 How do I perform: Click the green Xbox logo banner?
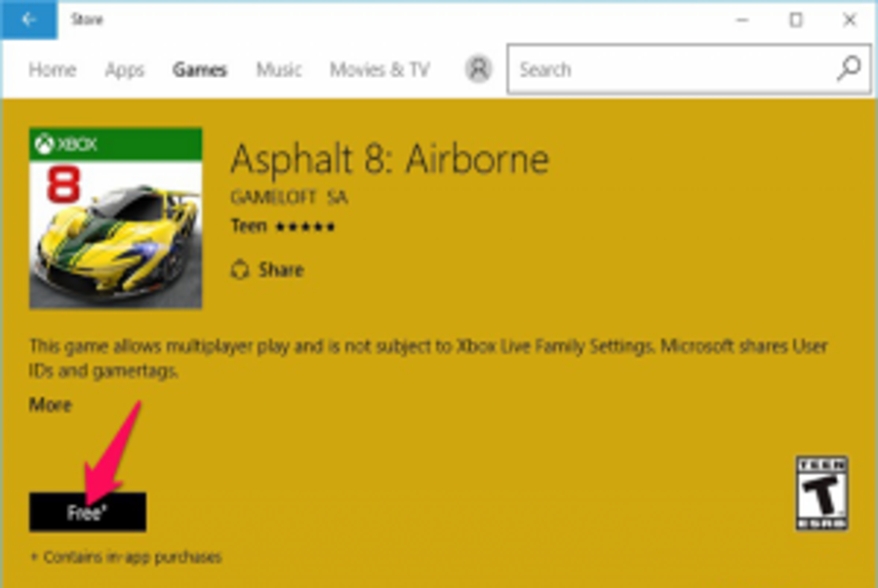[x=115, y=144]
